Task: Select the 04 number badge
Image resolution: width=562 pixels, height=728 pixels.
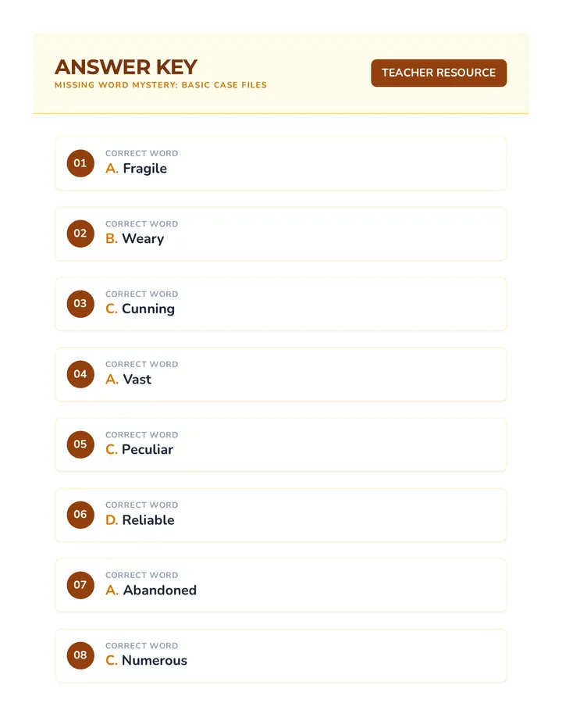Action: [80, 374]
